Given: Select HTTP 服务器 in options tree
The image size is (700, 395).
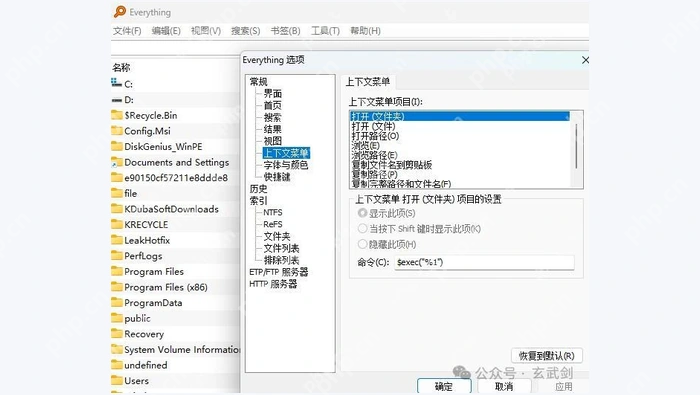Looking at the screenshot, I should (x=273, y=284).
